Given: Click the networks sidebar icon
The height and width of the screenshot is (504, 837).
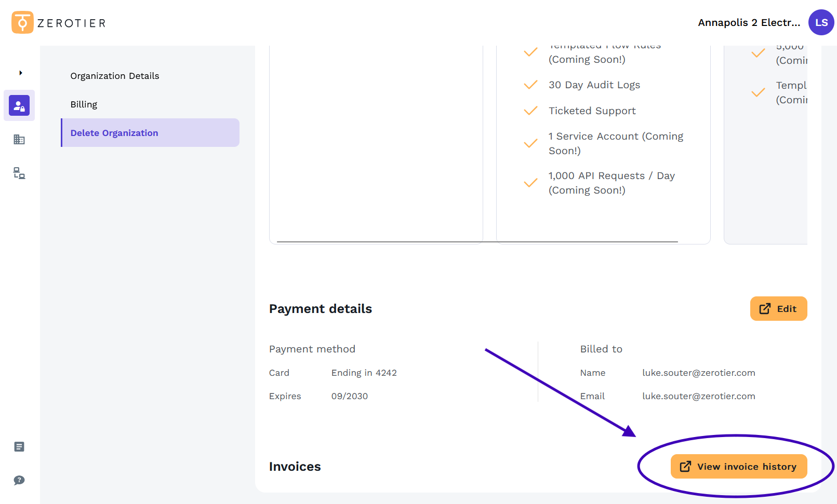Looking at the screenshot, I should 19,173.
